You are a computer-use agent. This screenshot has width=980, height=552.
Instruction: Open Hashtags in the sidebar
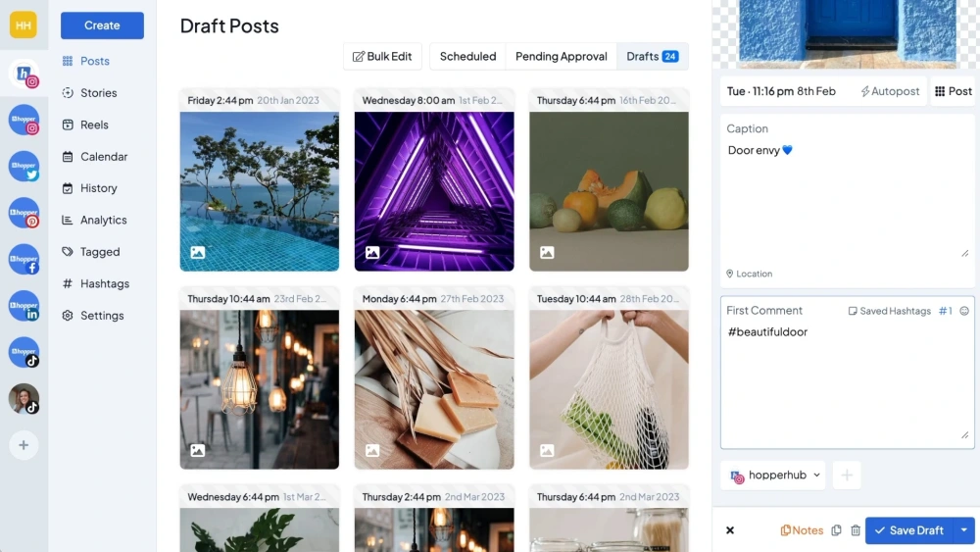[x=96, y=283]
